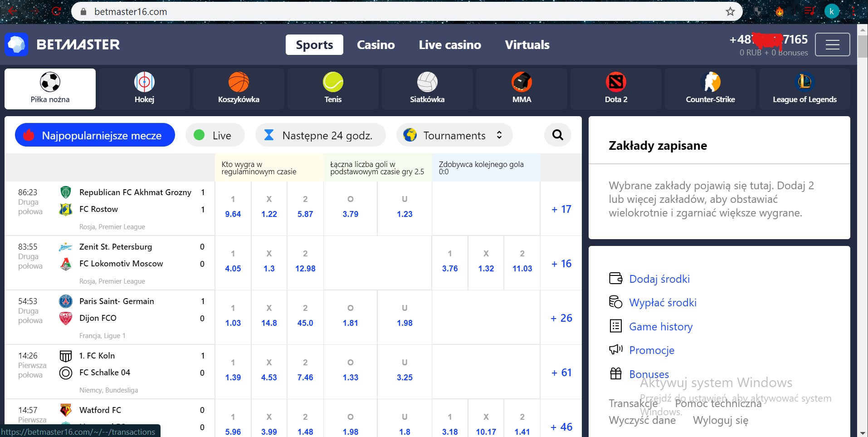Expand +17 more bets for Akhmat Grozny
The width and height of the screenshot is (868, 437).
pyautogui.click(x=561, y=209)
